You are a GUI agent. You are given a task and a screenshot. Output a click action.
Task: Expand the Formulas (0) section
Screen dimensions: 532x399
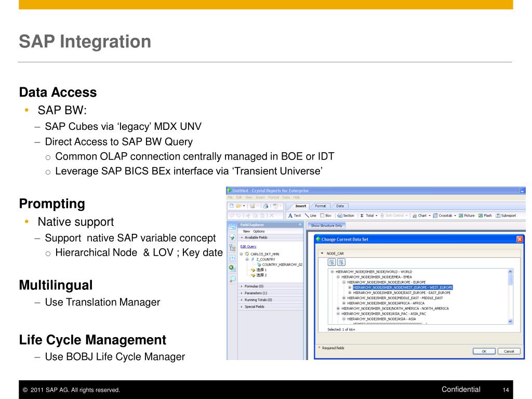coord(242,286)
